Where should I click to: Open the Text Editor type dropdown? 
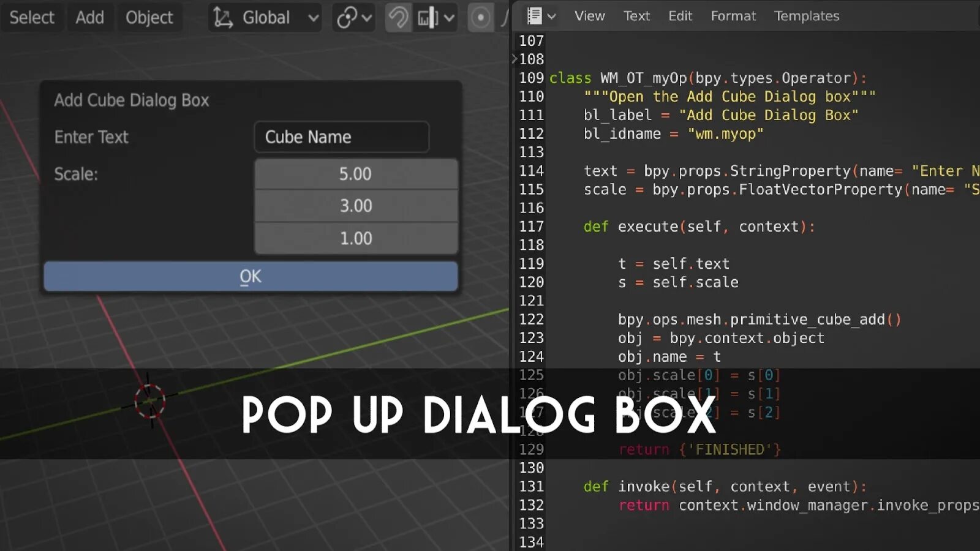point(541,16)
